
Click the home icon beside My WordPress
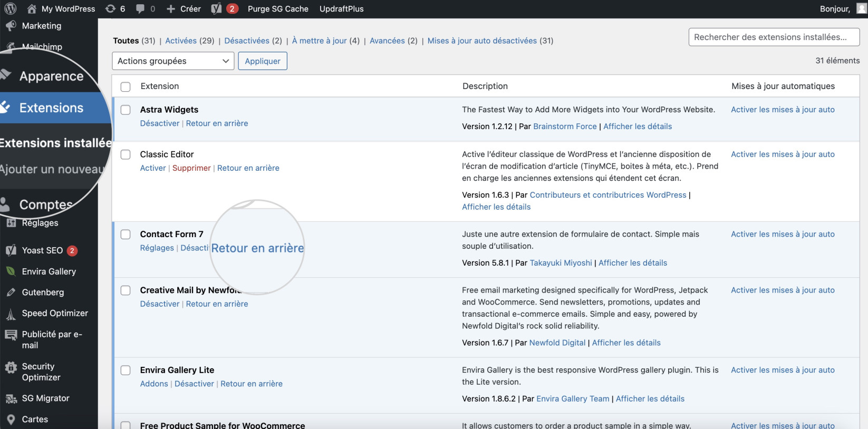pos(32,8)
